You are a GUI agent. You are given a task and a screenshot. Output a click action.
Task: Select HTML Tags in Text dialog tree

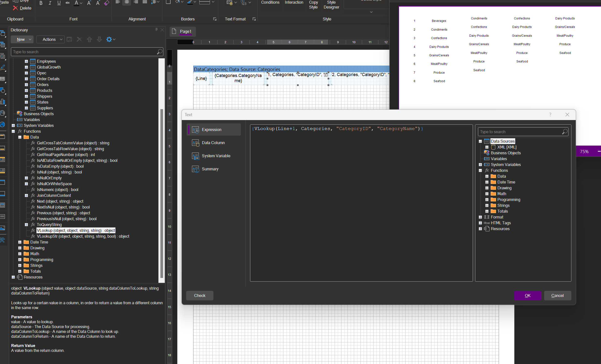[500, 223]
